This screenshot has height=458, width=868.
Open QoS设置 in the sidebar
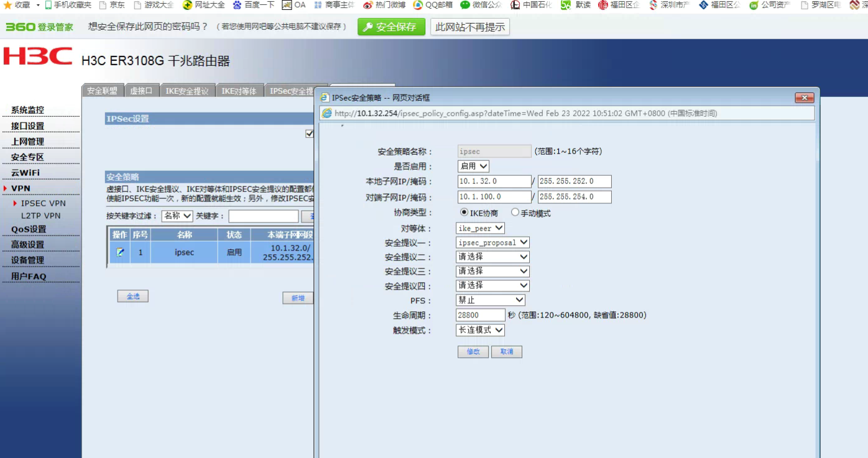tap(29, 229)
